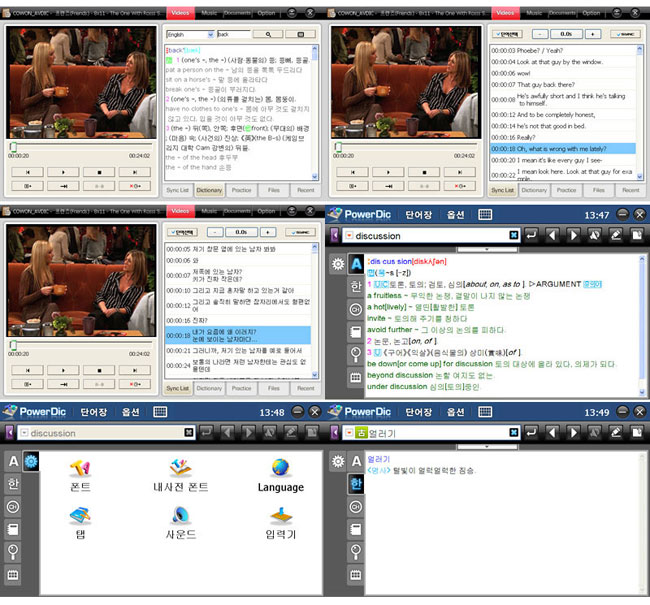Toggle word-select checkbox in English sync list window
The width and height of the screenshot is (650, 605).
[507, 34]
